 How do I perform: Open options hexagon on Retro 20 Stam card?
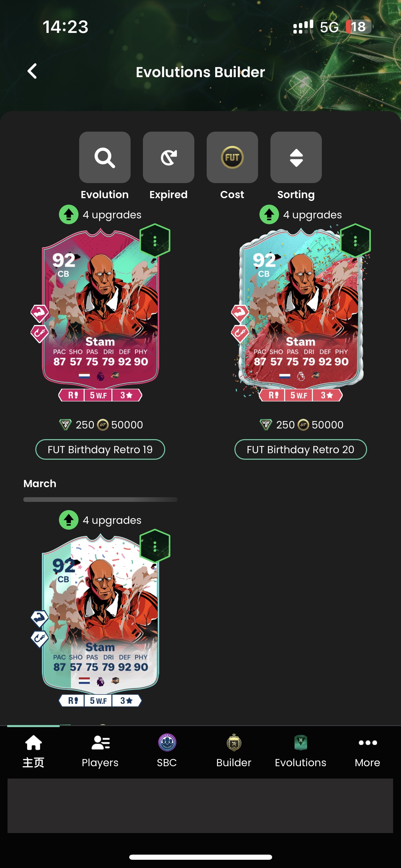[x=355, y=241]
